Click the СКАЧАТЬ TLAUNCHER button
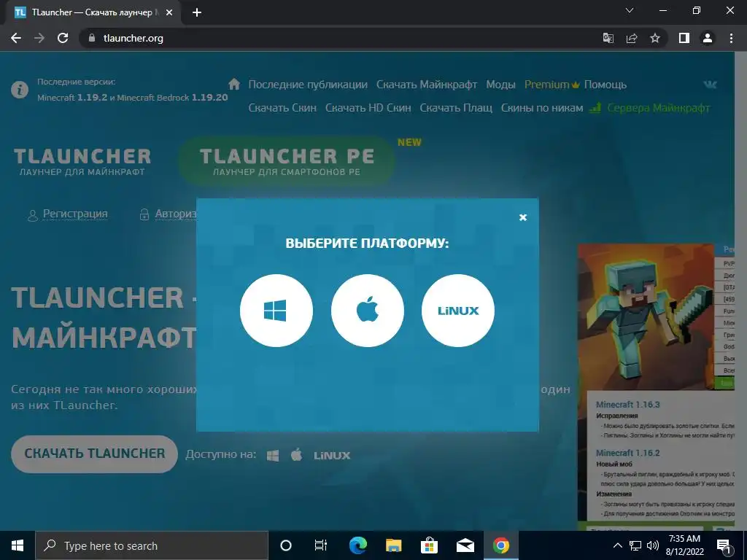This screenshot has width=747, height=560. (94, 454)
